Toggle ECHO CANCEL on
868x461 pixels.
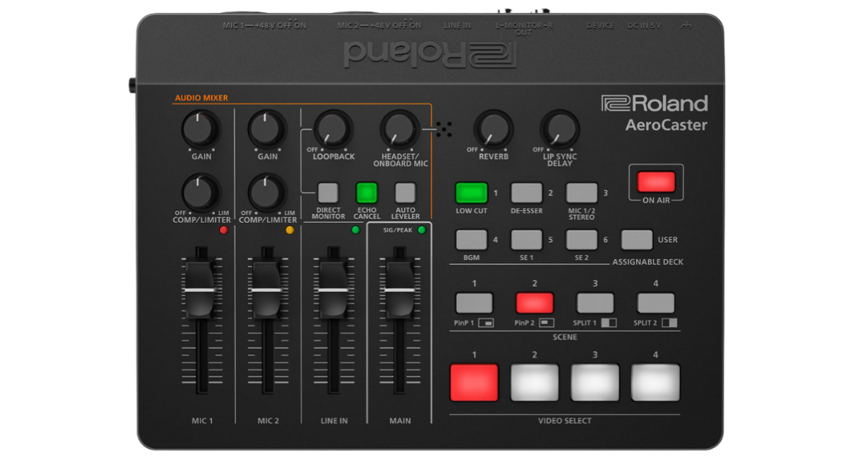pos(368,193)
